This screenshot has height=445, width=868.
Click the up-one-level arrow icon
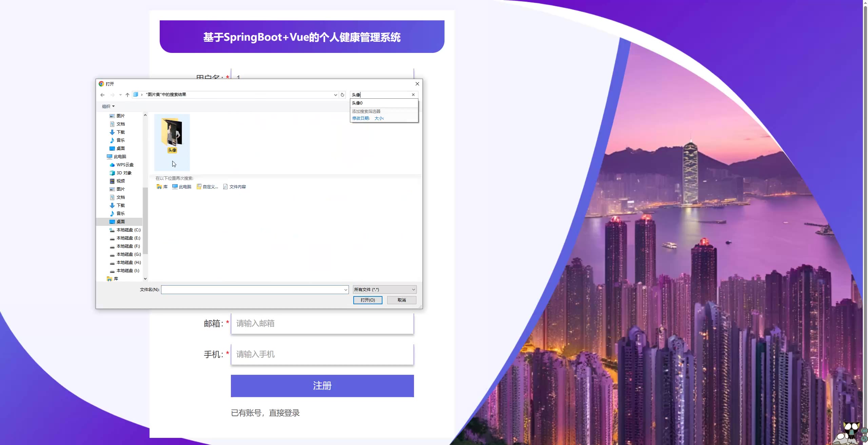point(127,95)
